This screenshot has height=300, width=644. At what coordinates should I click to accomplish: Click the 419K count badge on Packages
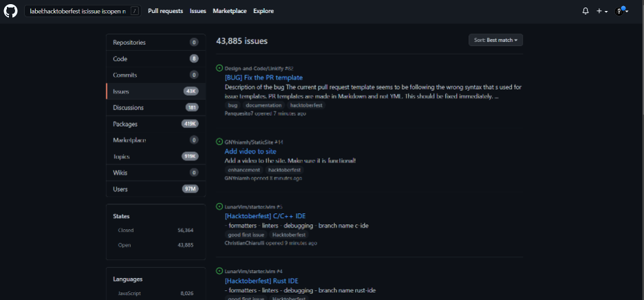[x=190, y=124]
